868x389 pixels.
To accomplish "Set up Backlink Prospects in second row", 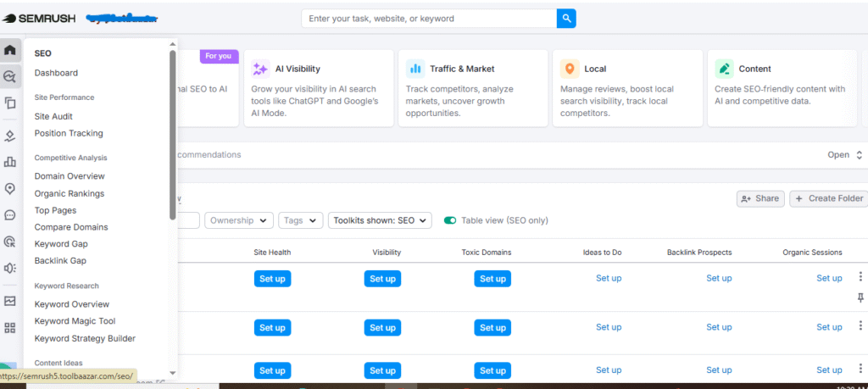I will (x=719, y=327).
